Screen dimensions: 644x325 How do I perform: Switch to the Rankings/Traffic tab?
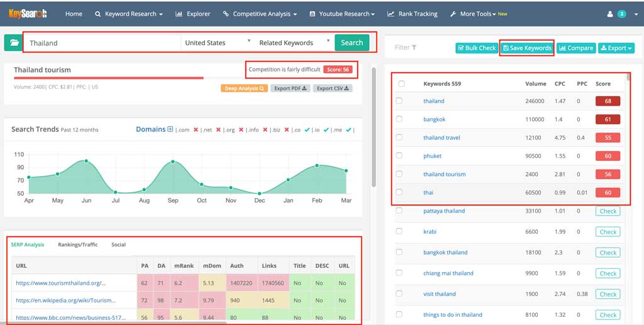pos(77,245)
